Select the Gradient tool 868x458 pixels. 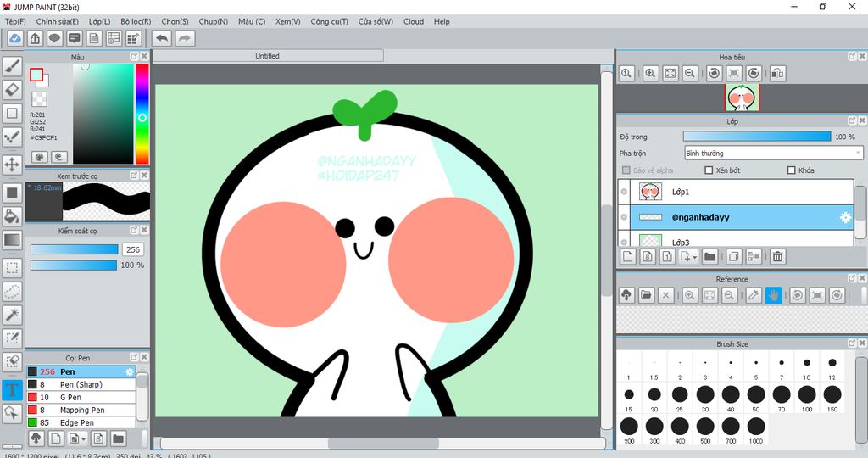[12, 240]
